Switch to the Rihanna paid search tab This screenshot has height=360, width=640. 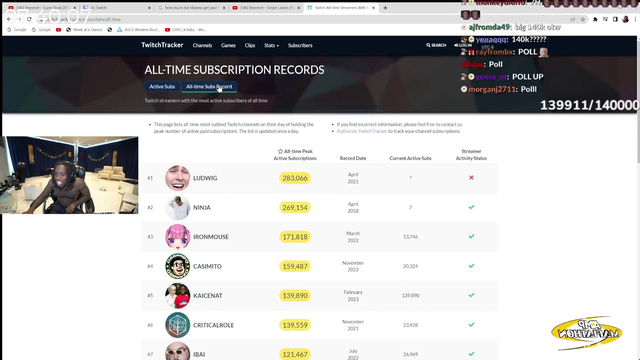[x=192, y=8]
